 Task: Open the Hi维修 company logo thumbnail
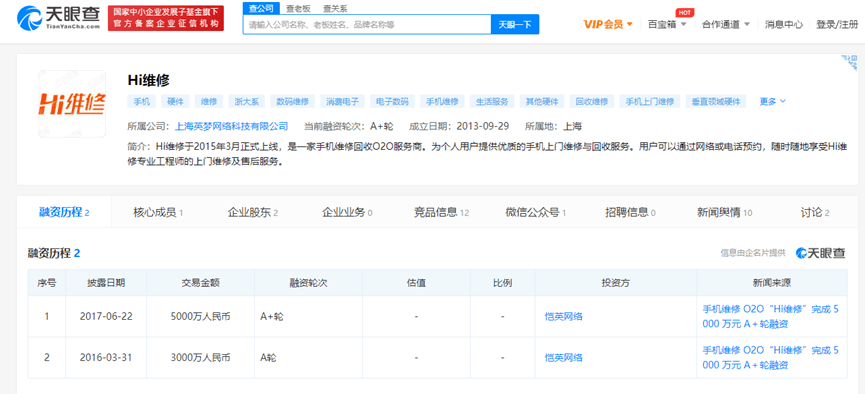coord(72,104)
